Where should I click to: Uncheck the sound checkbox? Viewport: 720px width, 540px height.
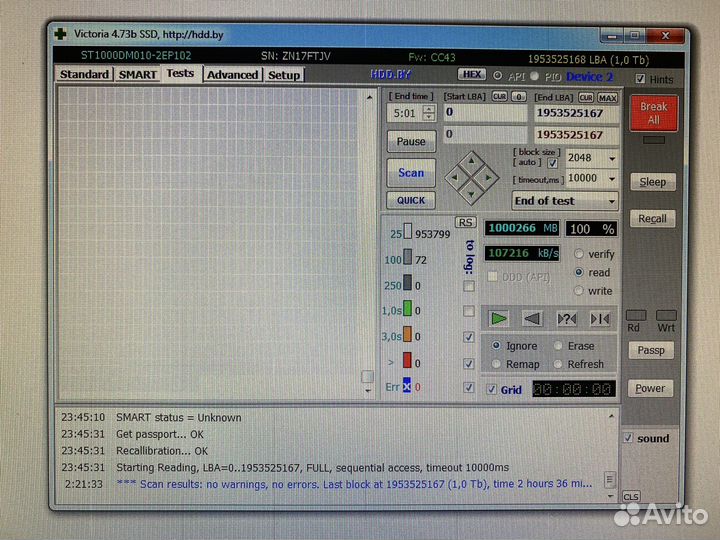627,438
